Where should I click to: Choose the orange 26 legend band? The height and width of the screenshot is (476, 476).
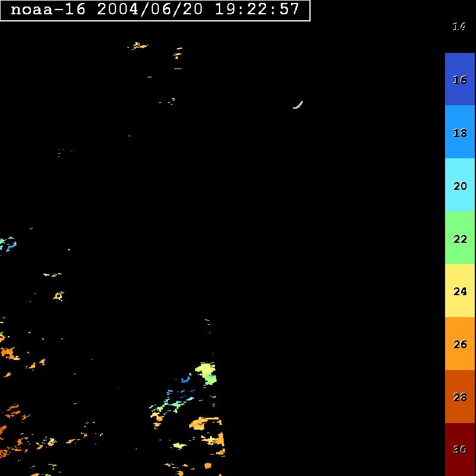tap(459, 344)
